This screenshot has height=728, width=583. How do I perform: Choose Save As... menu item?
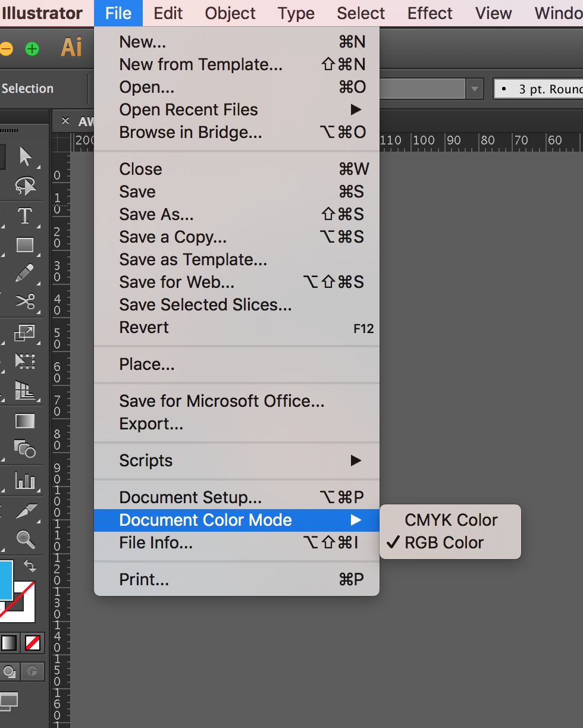click(237, 214)
